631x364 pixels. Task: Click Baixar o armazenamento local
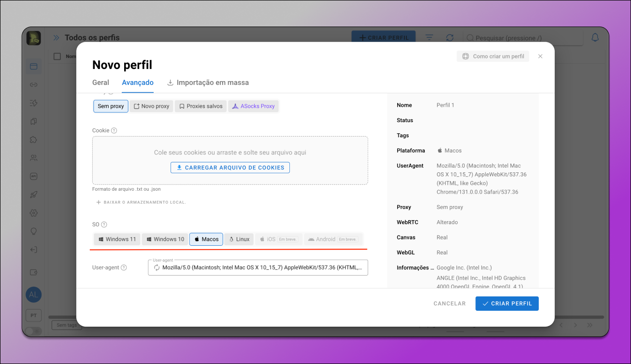(x=141, y=202)
